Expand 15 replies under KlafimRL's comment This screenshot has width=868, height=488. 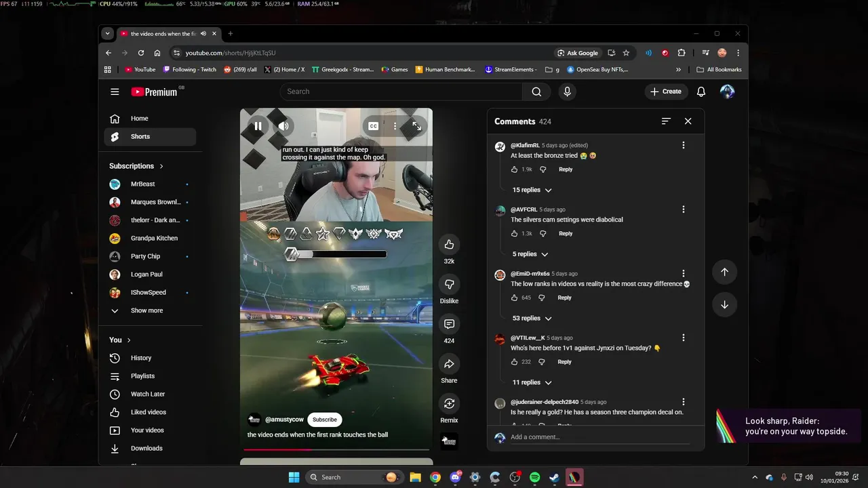click(532, 190)
